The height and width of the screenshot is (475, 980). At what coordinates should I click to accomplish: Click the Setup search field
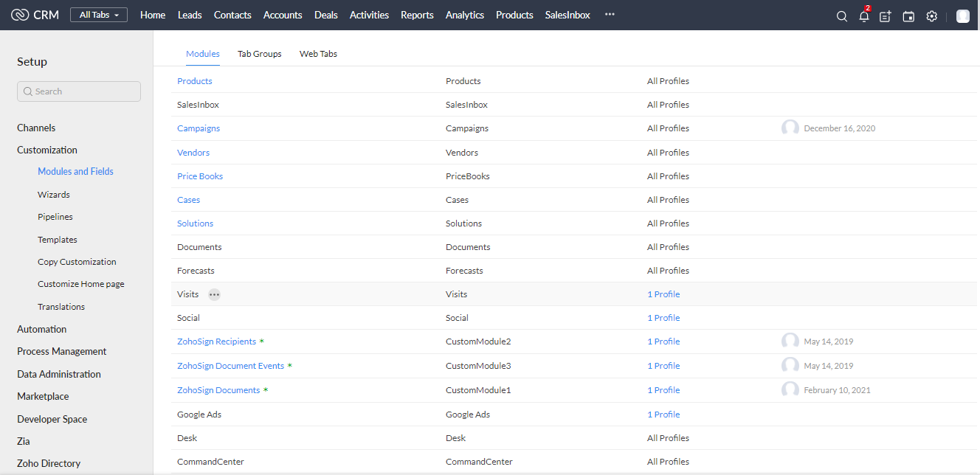(x=79, y=91)
